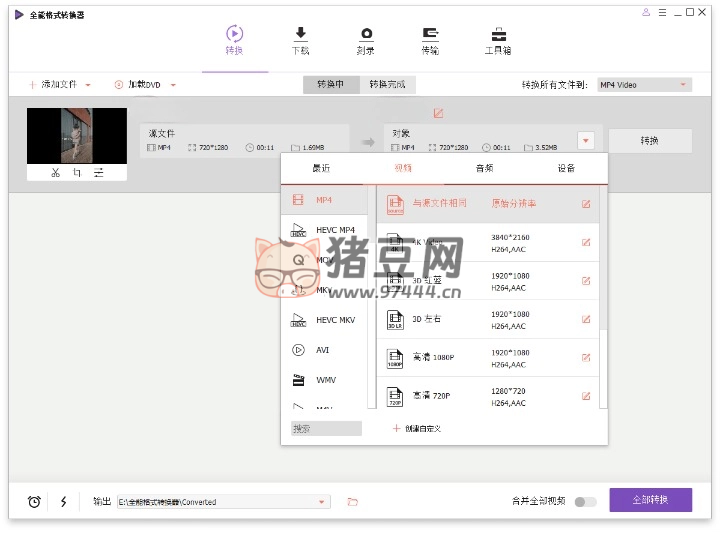The width and height of the screenshot is (720, 533).
Task: Click the purple 全部转换 button
Action: pos(650,500)
